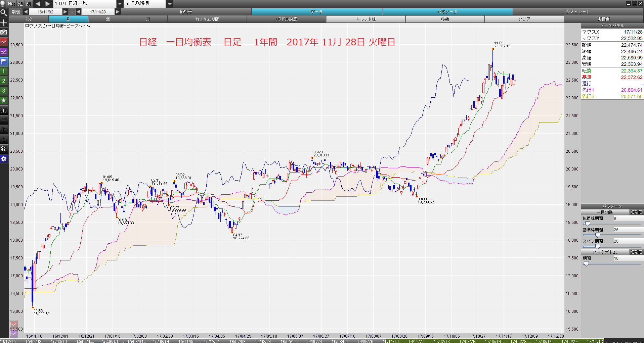Select the purple chart icon
This screenshot has width=644, height=343.
[4, 52]
